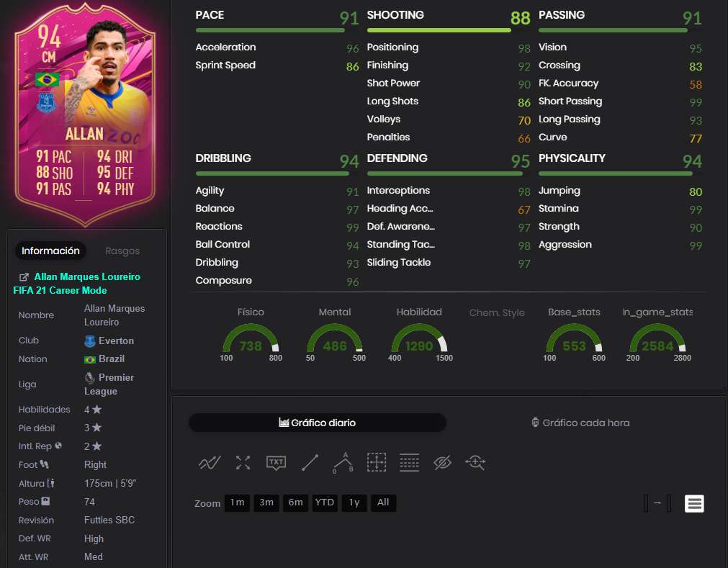
Task: Click the chart date range selector
Action: pos(657,503)
